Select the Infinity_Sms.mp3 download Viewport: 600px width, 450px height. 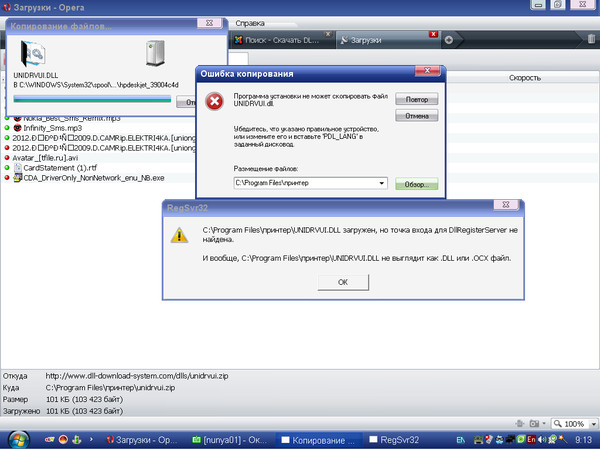pos(52,128)
